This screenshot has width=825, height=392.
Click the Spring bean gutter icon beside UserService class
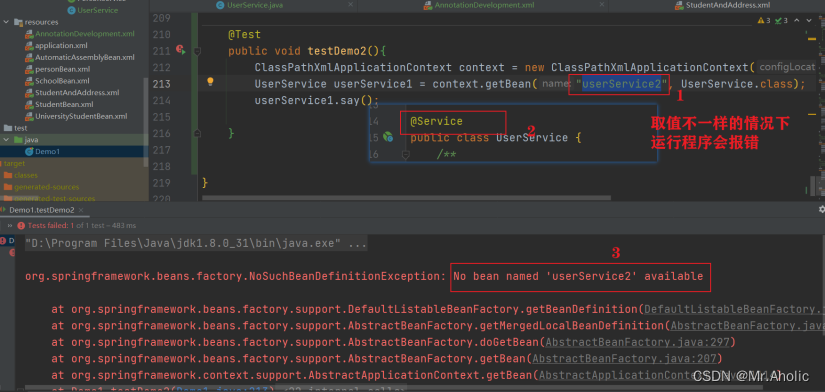[x=388, y=137]
